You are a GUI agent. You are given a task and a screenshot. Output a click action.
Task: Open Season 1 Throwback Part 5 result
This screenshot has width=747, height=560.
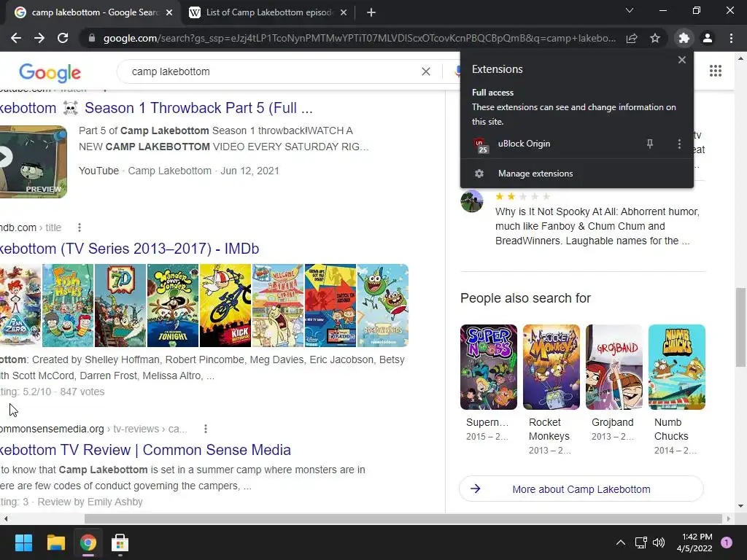point(156,108)
